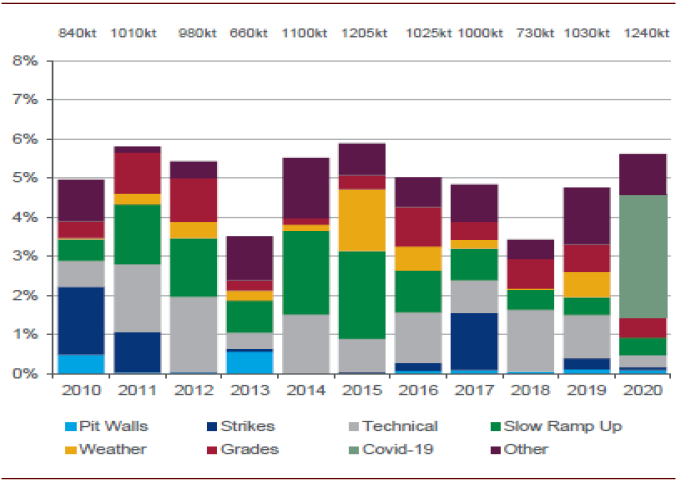Click the Grades legend color swatch

pos(212,450)
